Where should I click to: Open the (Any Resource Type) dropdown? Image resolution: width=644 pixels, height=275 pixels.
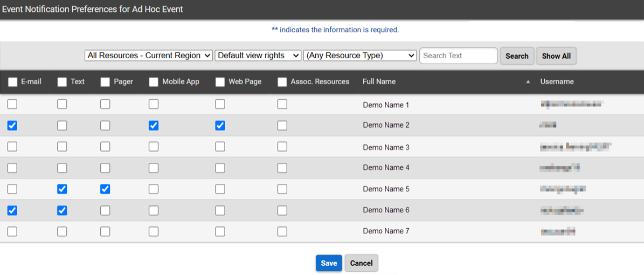coord(360,56)
